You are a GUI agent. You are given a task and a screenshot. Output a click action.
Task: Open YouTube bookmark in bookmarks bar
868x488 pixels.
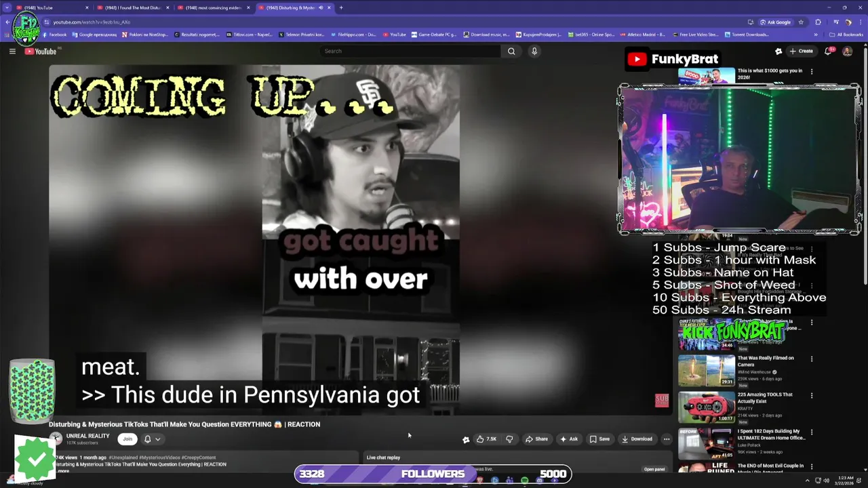(x=395, y=35)
